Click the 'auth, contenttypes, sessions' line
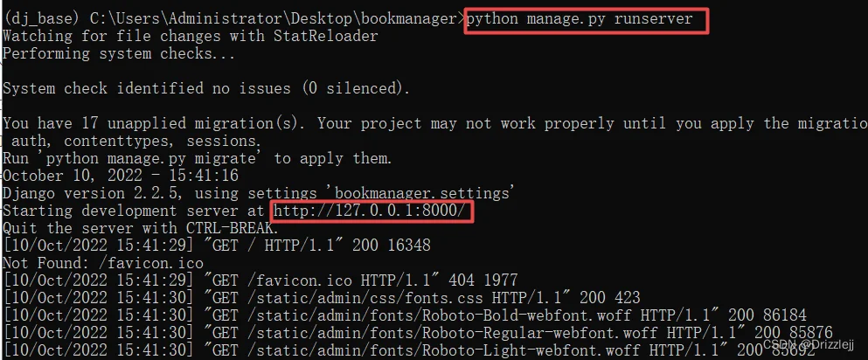 point(135,141)
